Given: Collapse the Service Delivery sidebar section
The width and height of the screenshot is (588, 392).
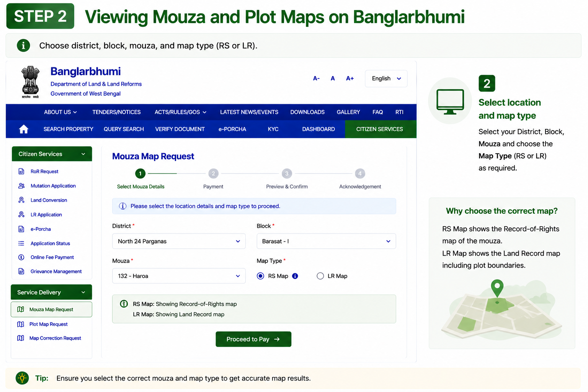Looking at the screenshot, I should [x=51, y=292].
